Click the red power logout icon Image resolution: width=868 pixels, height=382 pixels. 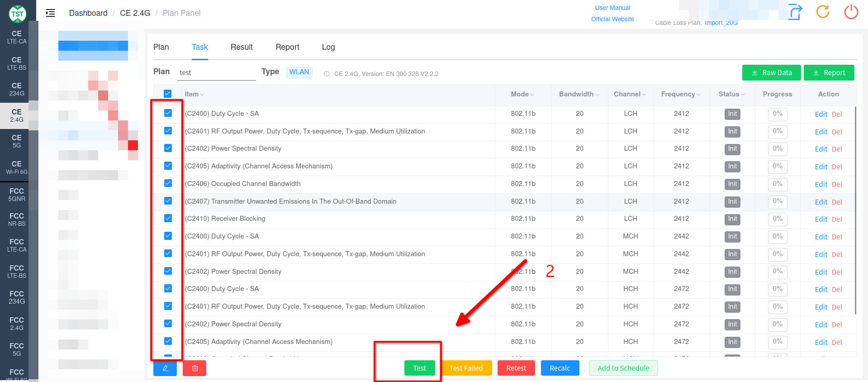[851, 12]
